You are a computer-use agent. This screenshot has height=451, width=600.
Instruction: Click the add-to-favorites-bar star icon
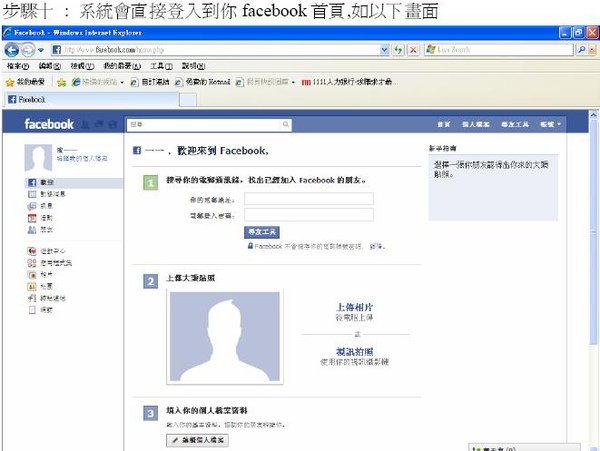tap(61, 82)
